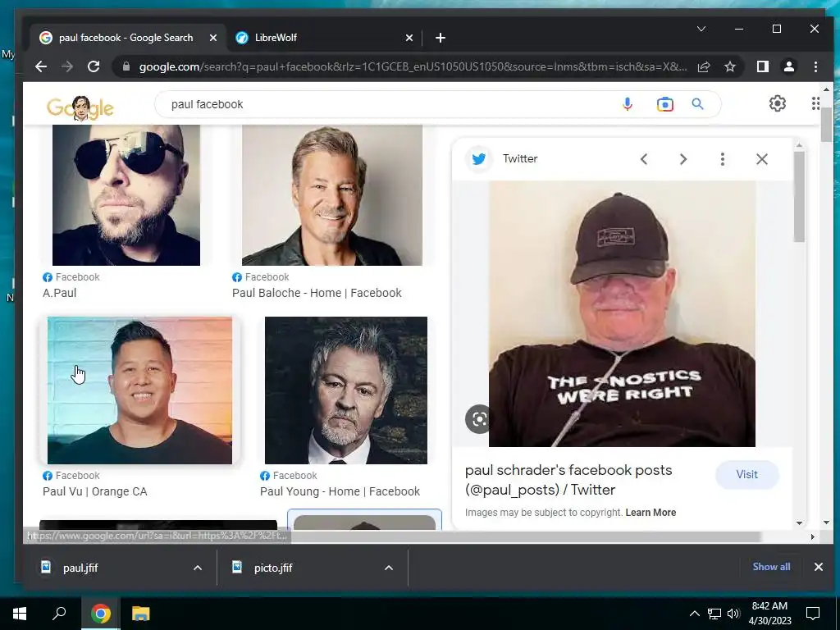840x630 pixels.
Task: Expand options for paul.jfif download
Action: tap(198, 568)
